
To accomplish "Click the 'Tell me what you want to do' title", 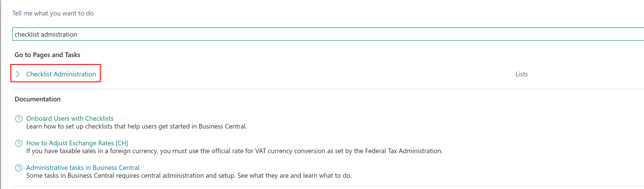I will [x=53, y=13].
